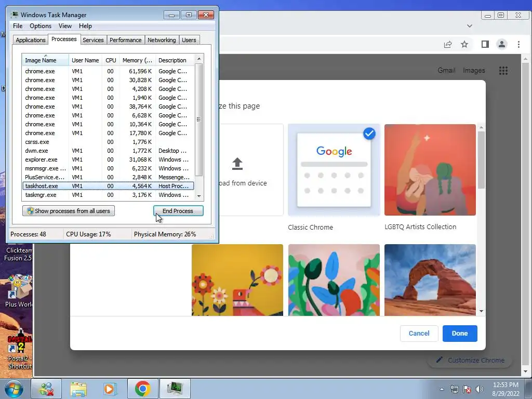Image resolution: width=532 pixels, height=399 pixels.
Task: Open the Action Center flag icon
Action: 467,389
